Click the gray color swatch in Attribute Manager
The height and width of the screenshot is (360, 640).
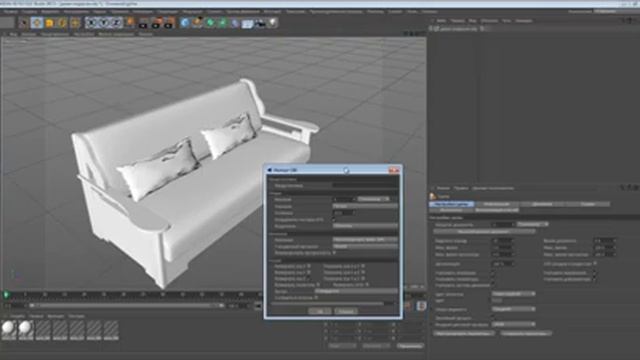coord(497,300)
